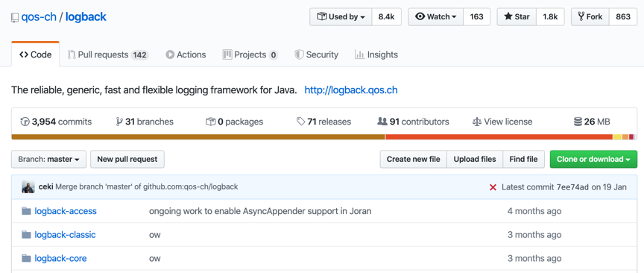Click the repository book icon beside qos-ch
The image size is (644, 273).
(x=15, y=17)
